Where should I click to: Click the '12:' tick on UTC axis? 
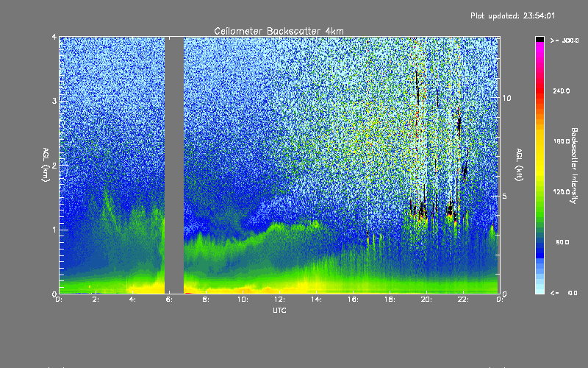(x=279, y=300)
